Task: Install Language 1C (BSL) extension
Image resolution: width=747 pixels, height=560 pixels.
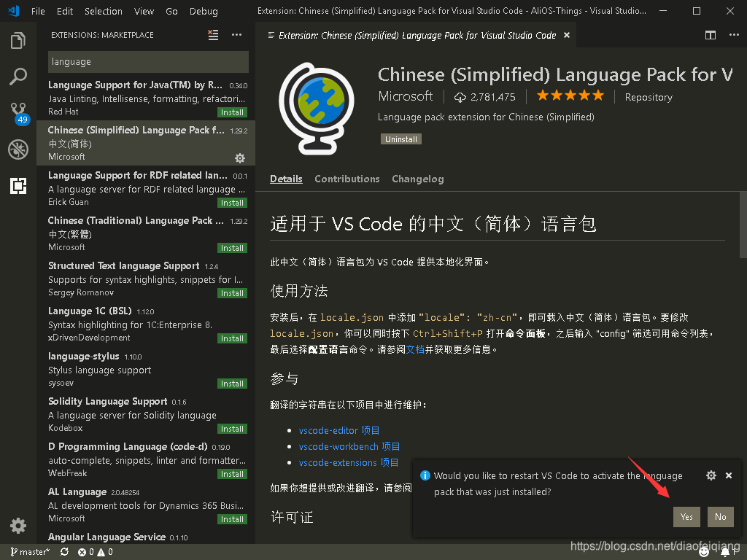Action: tap(232, 338)
